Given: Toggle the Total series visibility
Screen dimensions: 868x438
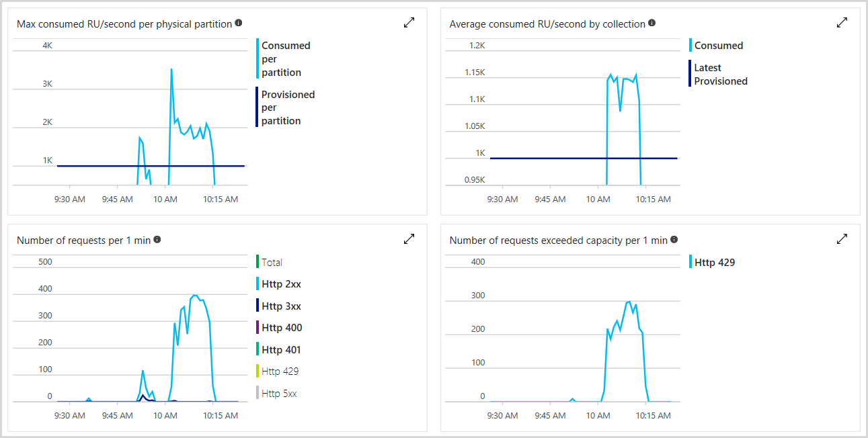Looking at the screenshot, I should tap(271, 262).
